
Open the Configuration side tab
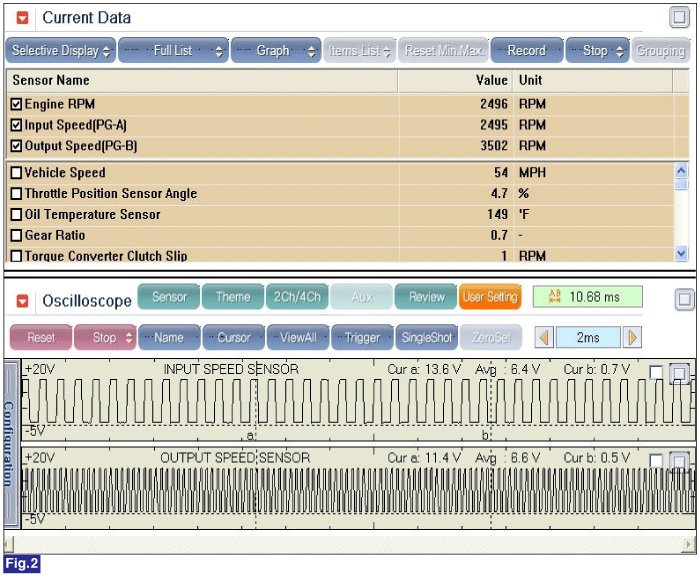click(10, 444)
